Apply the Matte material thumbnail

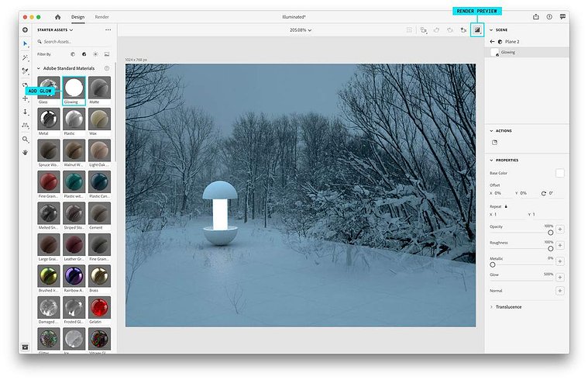click(x=99, y=88)
